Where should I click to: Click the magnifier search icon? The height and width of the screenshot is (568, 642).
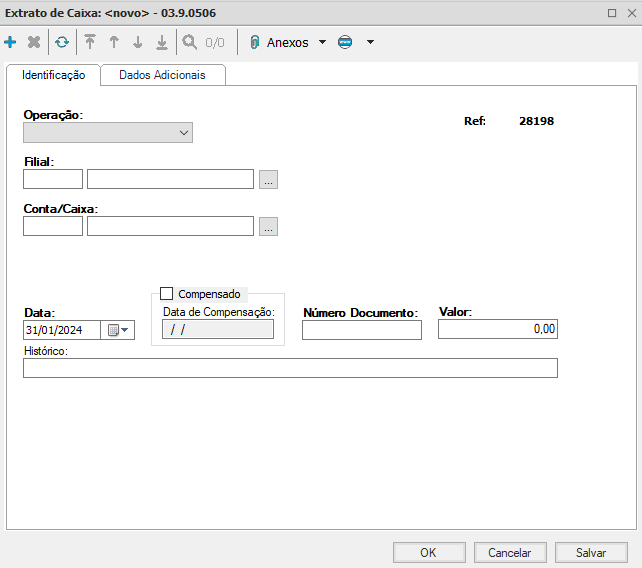tap(189, 43)
